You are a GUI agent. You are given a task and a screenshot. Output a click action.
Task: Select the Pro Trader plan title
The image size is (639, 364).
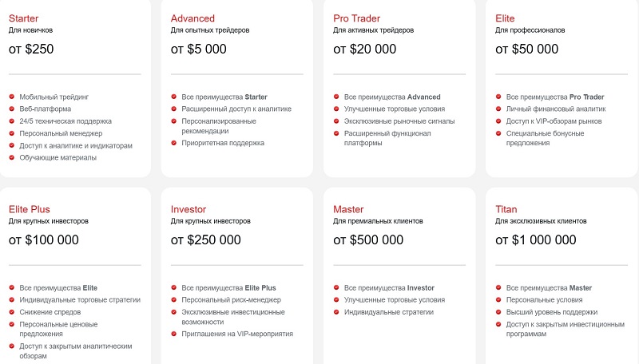355,18
